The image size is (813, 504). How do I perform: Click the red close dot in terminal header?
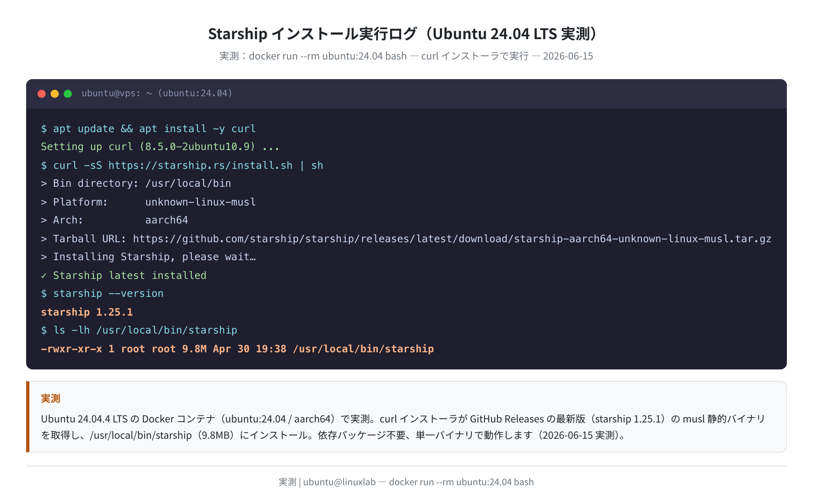coord(42,94)
